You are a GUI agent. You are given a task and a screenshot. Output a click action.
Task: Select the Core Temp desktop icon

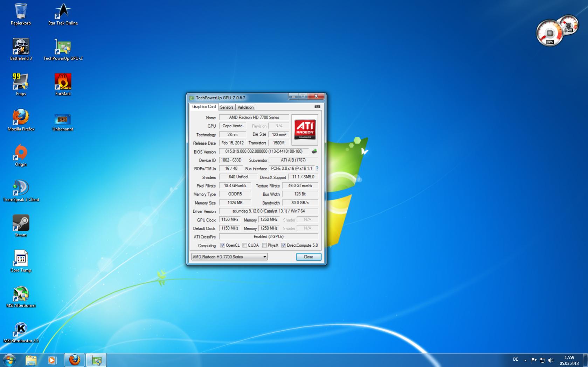[21, 261]
